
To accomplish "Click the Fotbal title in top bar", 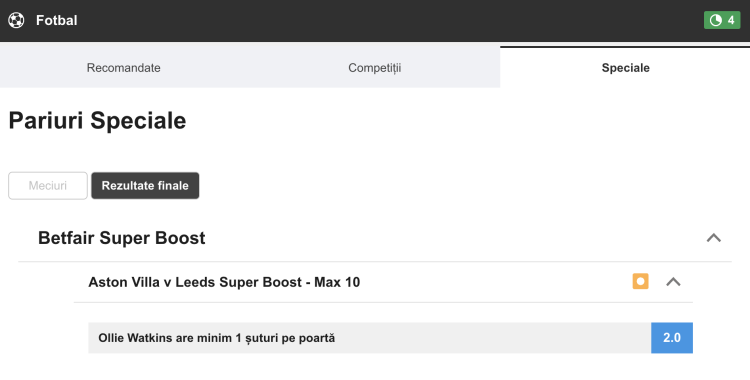I will coord(56,21).
